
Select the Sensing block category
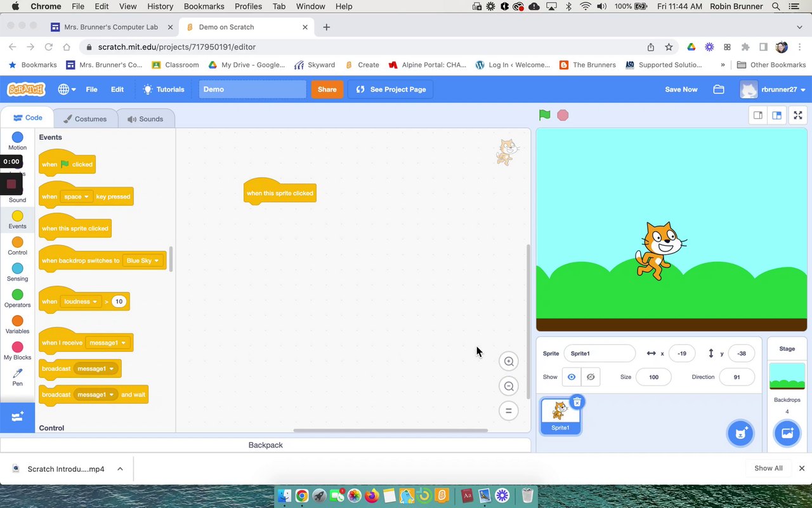[x=17, y=272]
